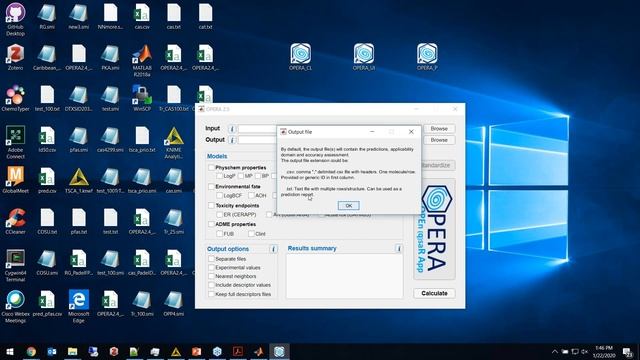Select the ld50.csv desktop file
Viewport: 640px width, 360px height.
[47, 139]
